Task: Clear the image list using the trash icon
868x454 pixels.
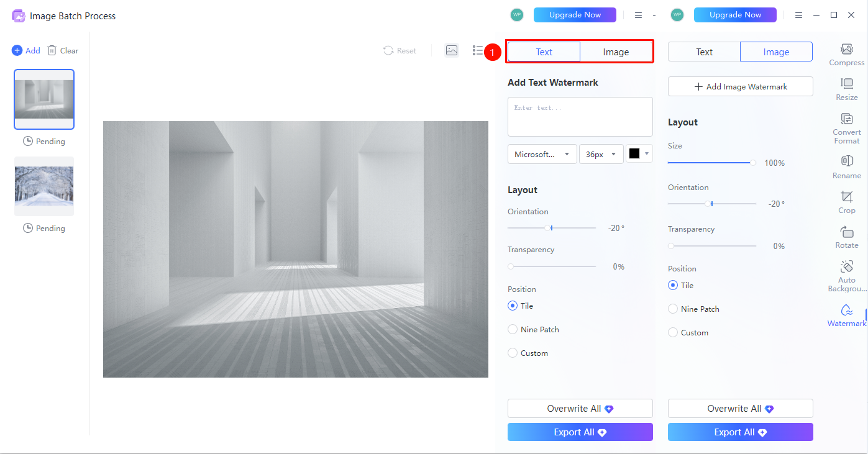Action: click(x=52, y=50)
